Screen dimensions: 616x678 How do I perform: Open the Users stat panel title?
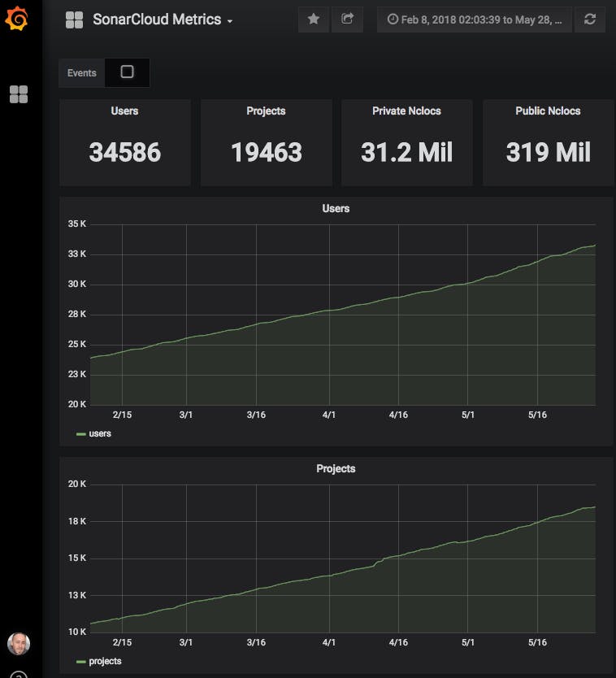pyautogui.click(x=124, y=111)
